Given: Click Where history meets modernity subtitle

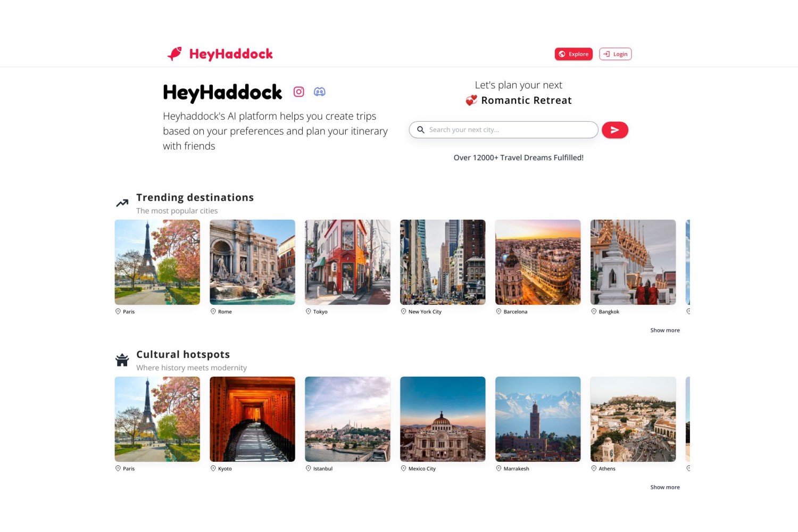Looking at the screenshot, I should pos(192,368).
